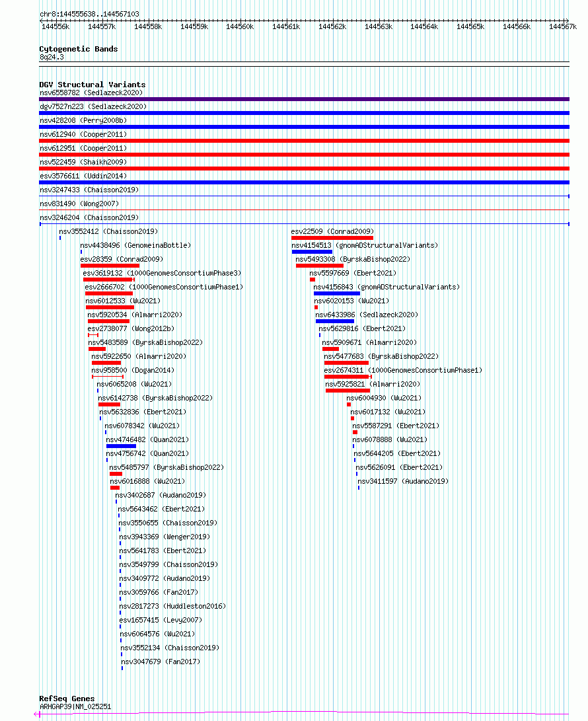
Task: Open nsv6142738 (ByrskaBishop2022) variant
Action: (155, 398)
